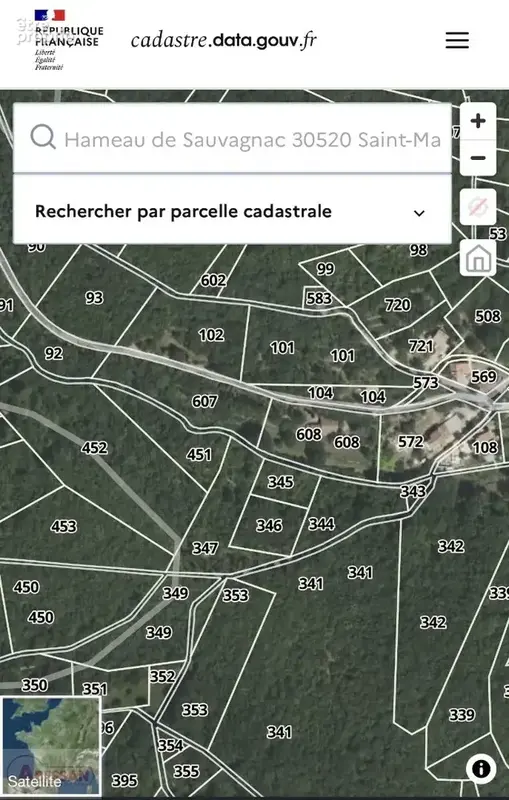Select parcel 395 on map
Viewport: 509px width, 800px height.
coord(124,780)
